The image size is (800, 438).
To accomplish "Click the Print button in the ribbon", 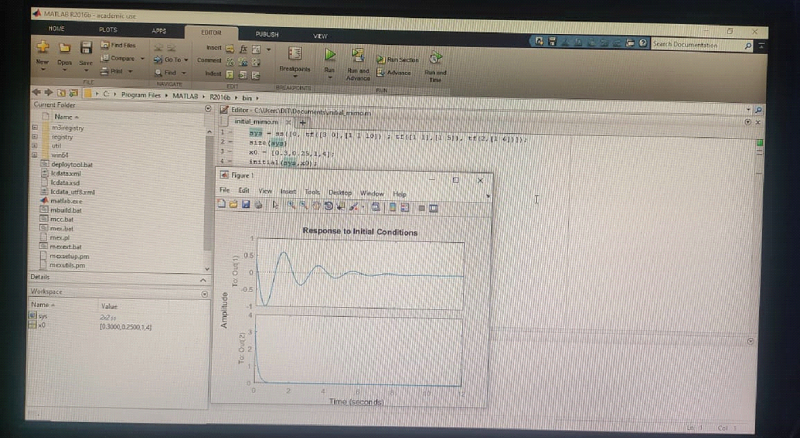I will [x=113, y=71].
